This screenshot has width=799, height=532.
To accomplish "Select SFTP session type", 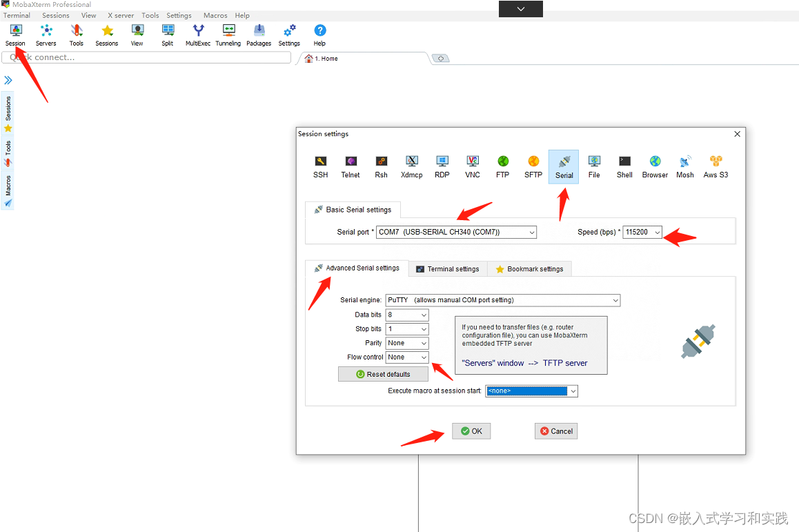I will pyautogui.click(x=533, y=166).
